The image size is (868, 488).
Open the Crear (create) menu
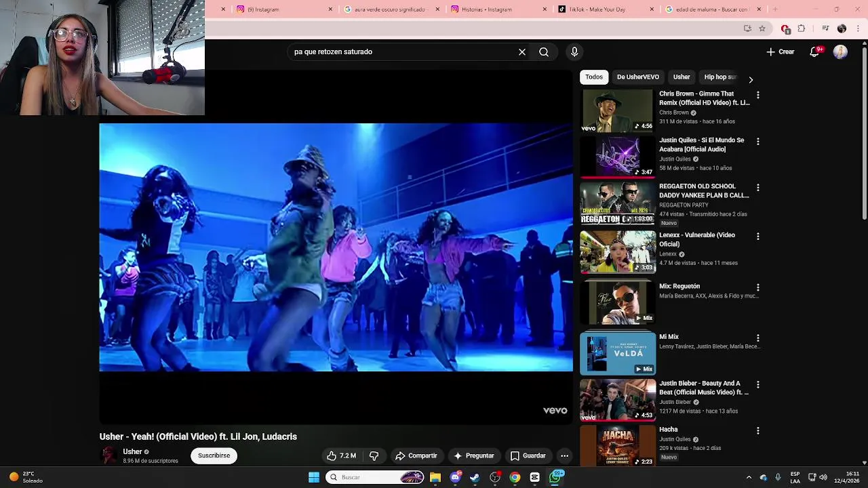(781, 52)
